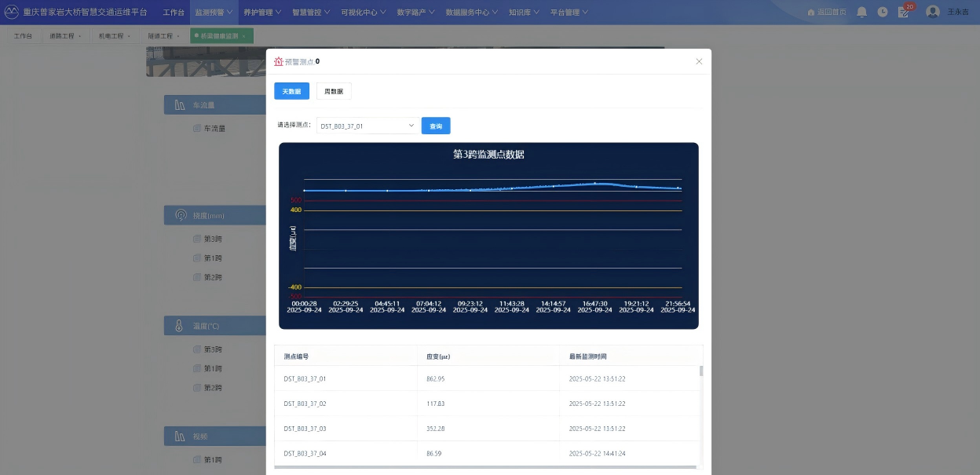The width and height of the screenshot is (980, 475).
Task: Switch to the 道路工程 page tab
Action: tap(65, 36)
